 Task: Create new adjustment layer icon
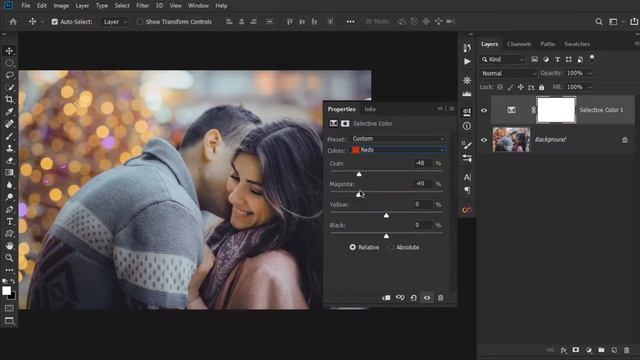589,350
